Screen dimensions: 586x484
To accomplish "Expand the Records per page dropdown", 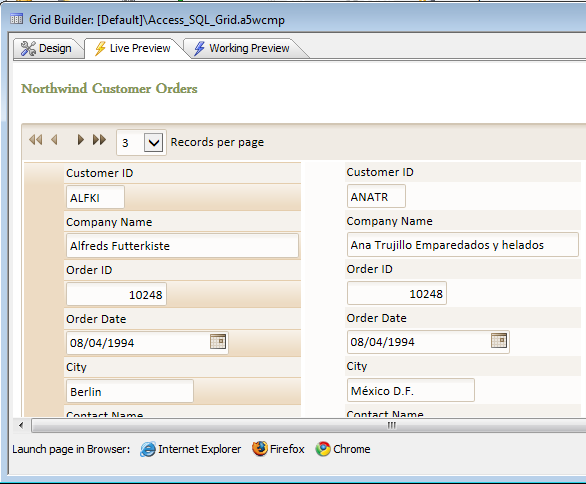I will (x=154, y=142).
